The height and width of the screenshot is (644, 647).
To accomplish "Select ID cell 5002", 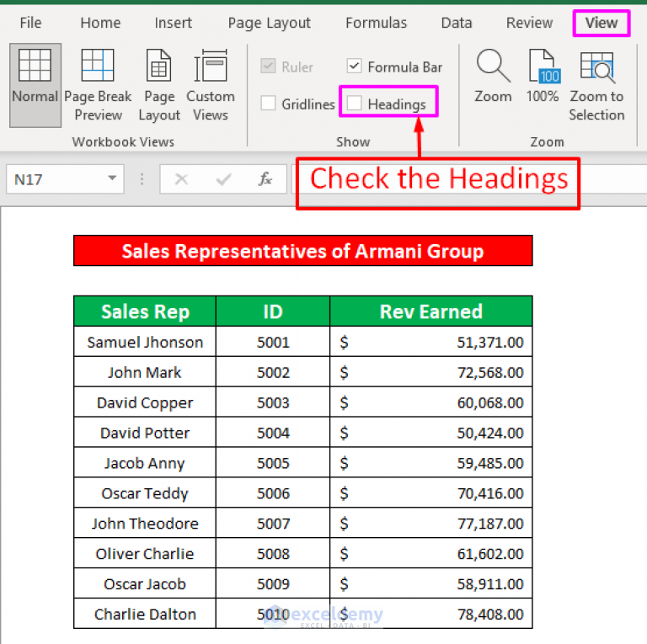I will tap(273, 372).
